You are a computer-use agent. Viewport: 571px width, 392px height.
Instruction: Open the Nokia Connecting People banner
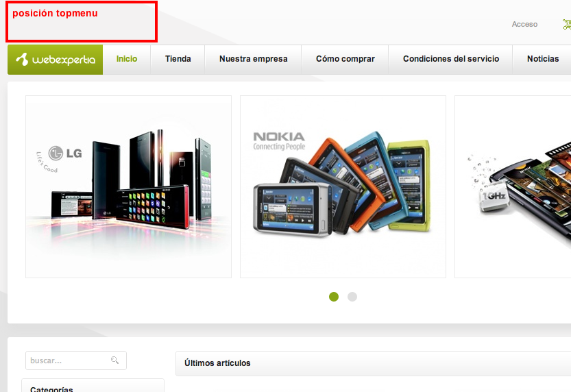coord(343,186)
